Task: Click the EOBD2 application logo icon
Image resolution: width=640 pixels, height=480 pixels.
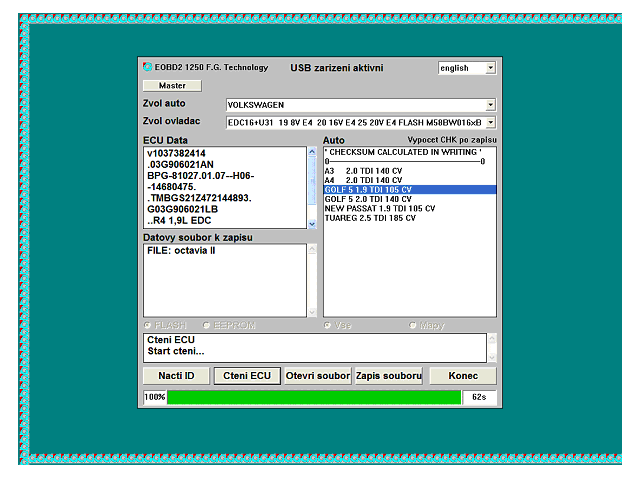Action: tap(147, 67)
